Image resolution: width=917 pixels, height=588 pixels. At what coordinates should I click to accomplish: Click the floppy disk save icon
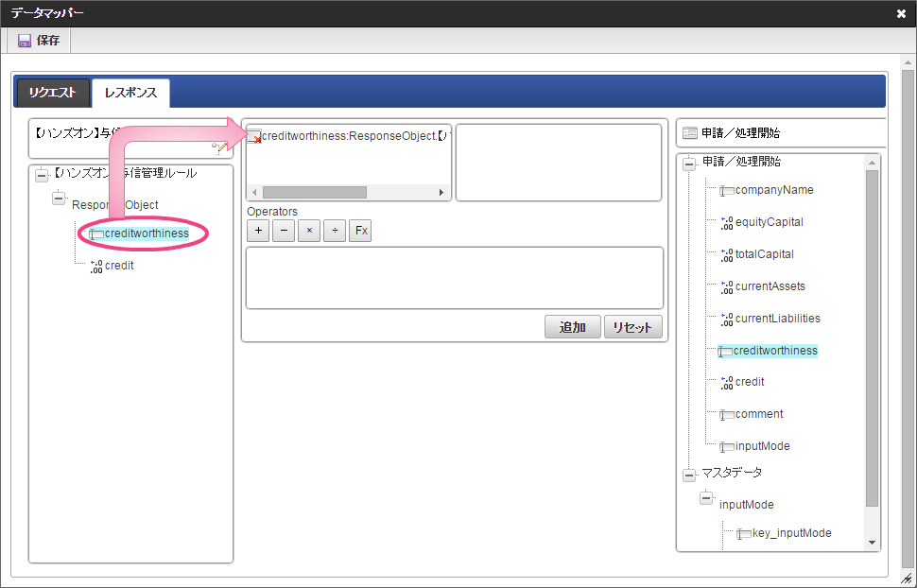point(25,41)
